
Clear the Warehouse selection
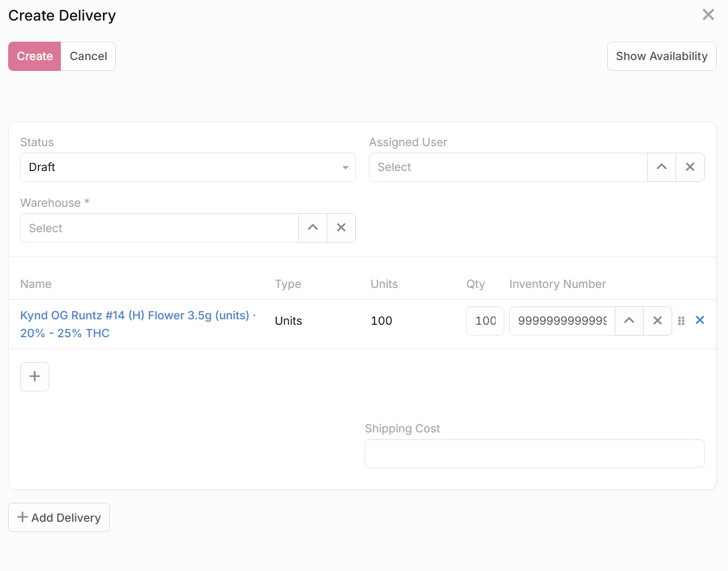click(x=341, y=228)
